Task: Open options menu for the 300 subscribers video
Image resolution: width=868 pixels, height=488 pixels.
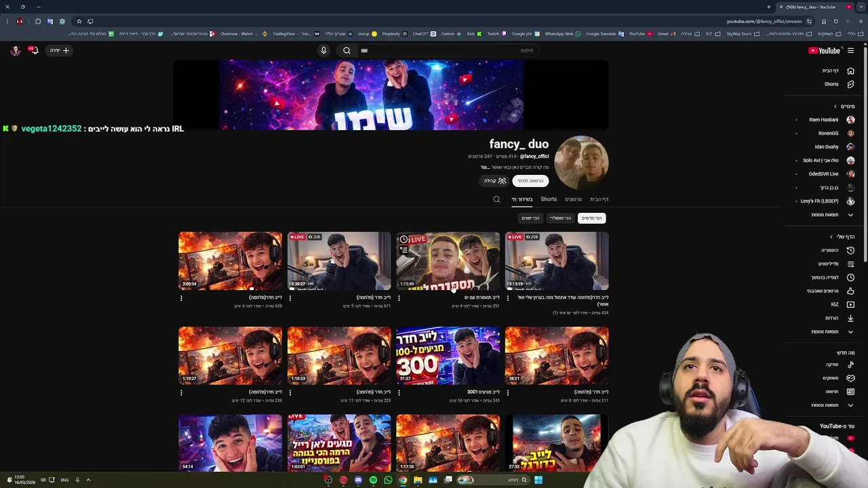Action: [x=399, y=392]
